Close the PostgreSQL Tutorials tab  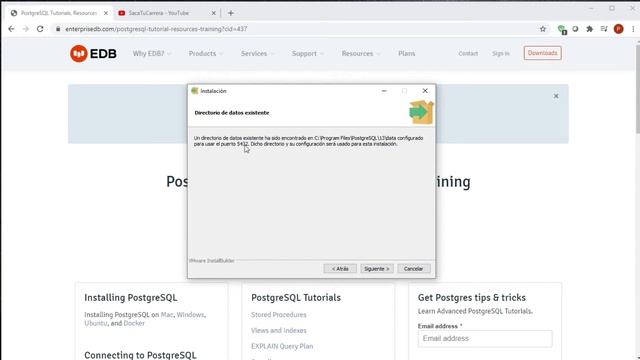point(106,13)
